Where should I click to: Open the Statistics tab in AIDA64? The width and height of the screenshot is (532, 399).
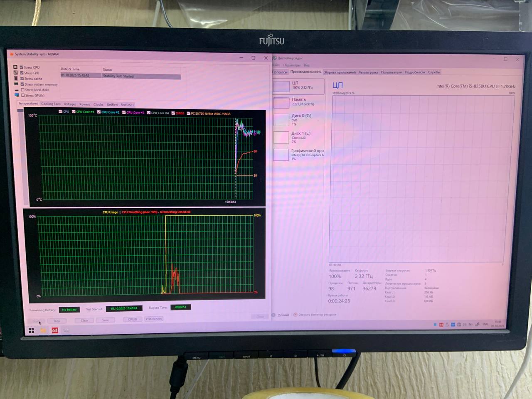(127, 105)
